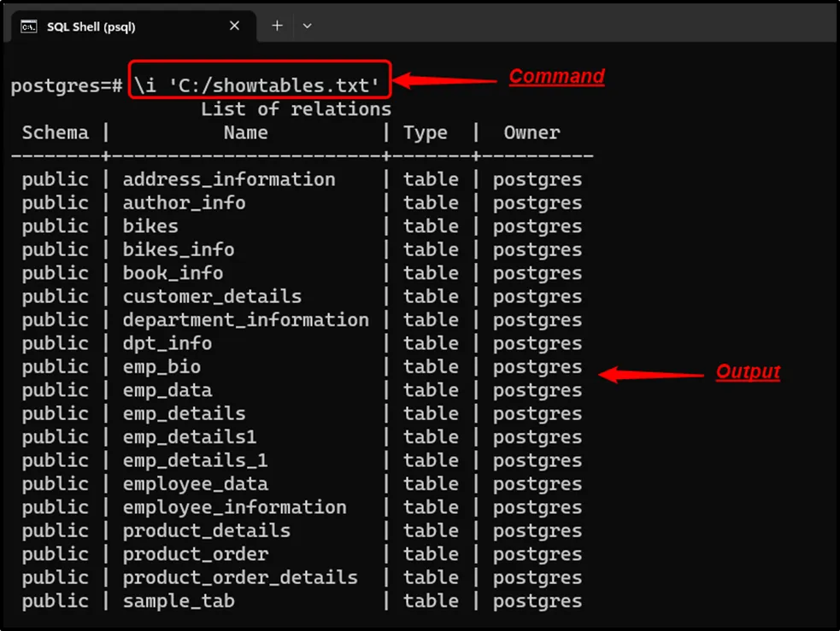
Task: Click the Name column header
Action: tap(245, 133)
